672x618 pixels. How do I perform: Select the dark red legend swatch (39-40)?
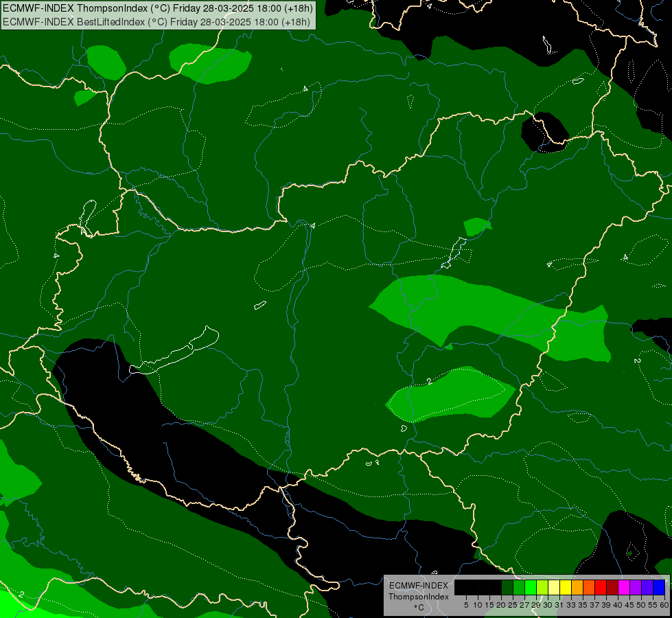(612, 587)
